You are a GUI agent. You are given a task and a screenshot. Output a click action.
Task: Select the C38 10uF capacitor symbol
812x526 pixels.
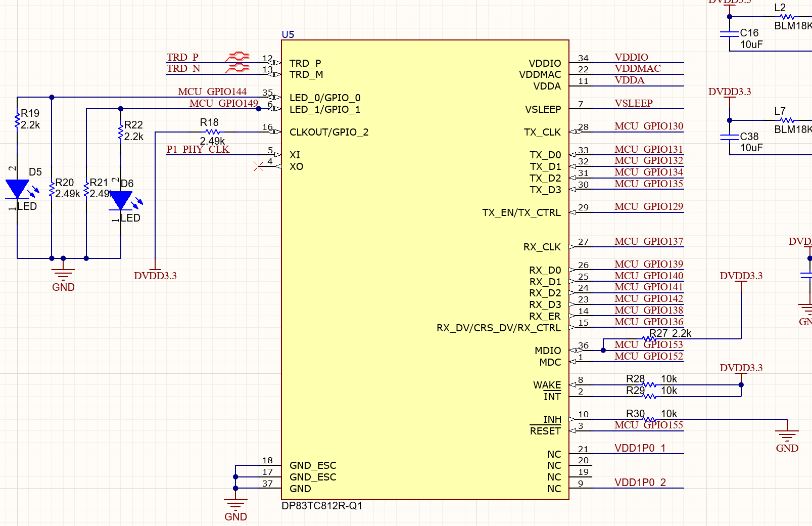click(730, 137)
